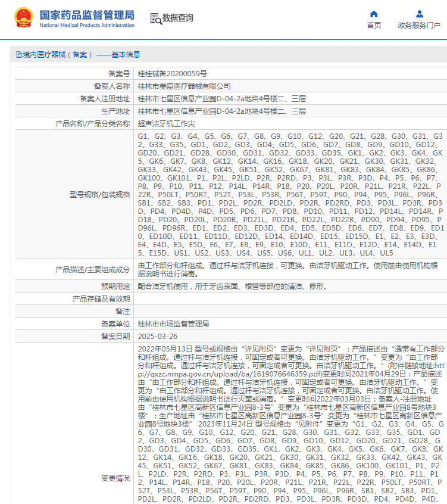The image size is (447, 504).
Task: Click the model list starting G1、G2、G3
Action: [290, 194]
